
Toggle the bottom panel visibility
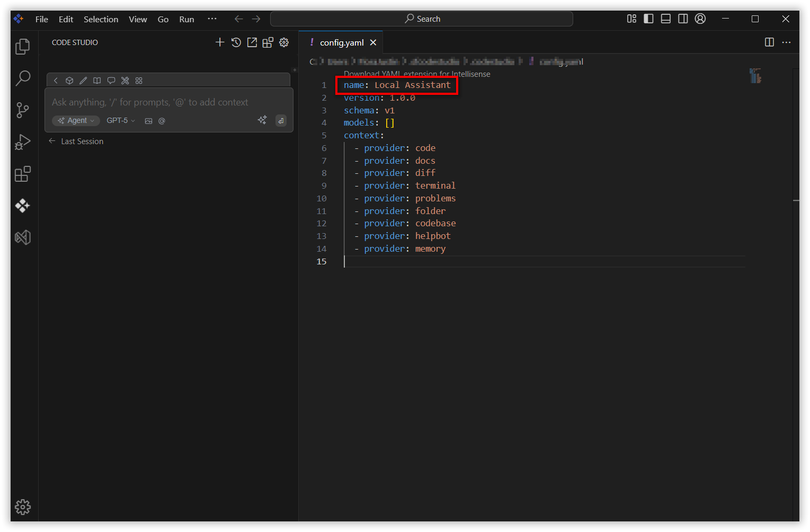pyautogui.click(x=666, y=19)
